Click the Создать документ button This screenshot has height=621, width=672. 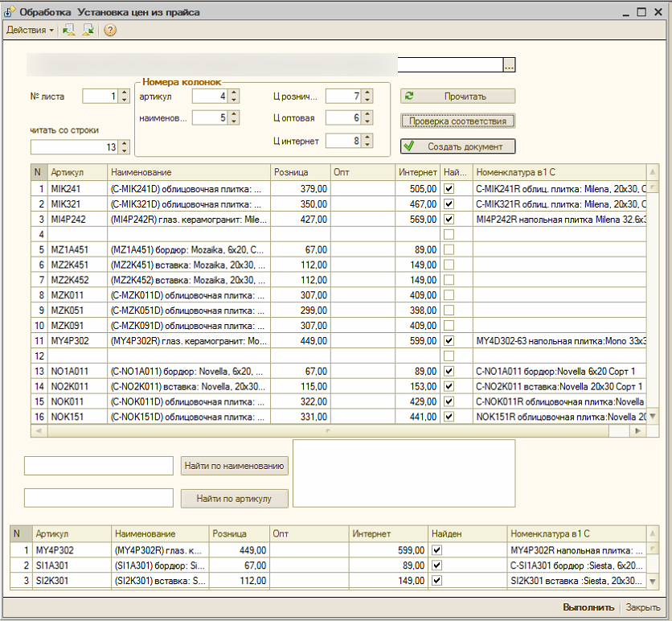click(458, 146)
